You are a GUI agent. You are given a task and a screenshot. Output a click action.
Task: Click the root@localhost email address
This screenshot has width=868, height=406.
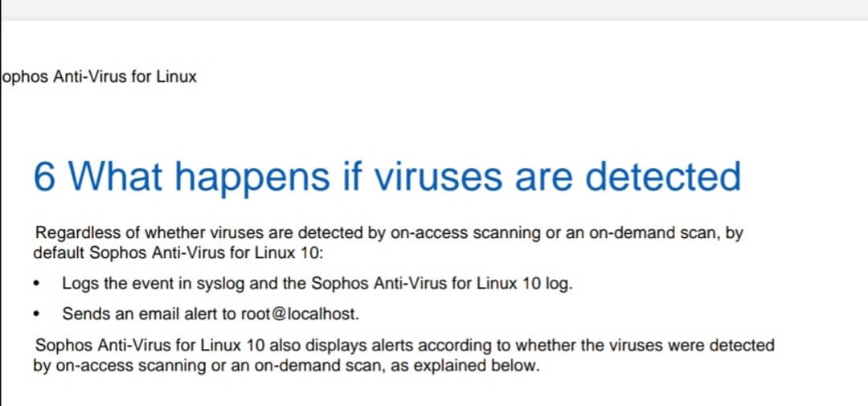click(300, 314)
